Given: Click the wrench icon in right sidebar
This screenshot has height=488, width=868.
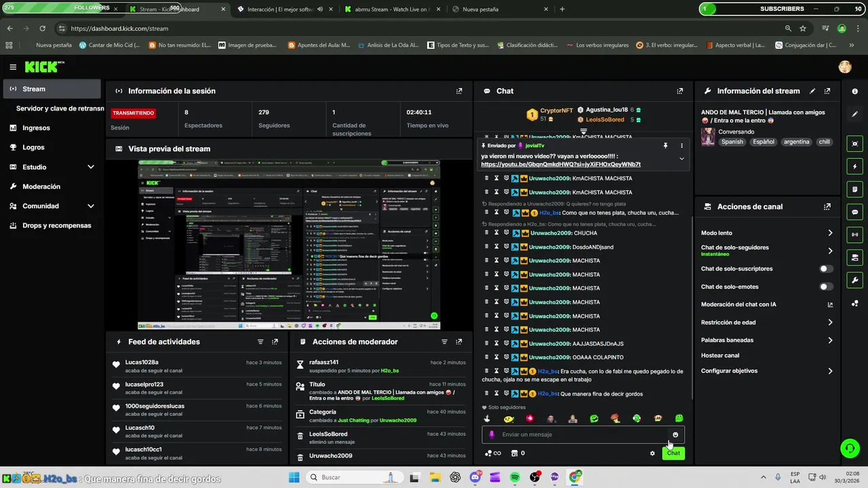Looking at the screenshot, I should point(854,280).
